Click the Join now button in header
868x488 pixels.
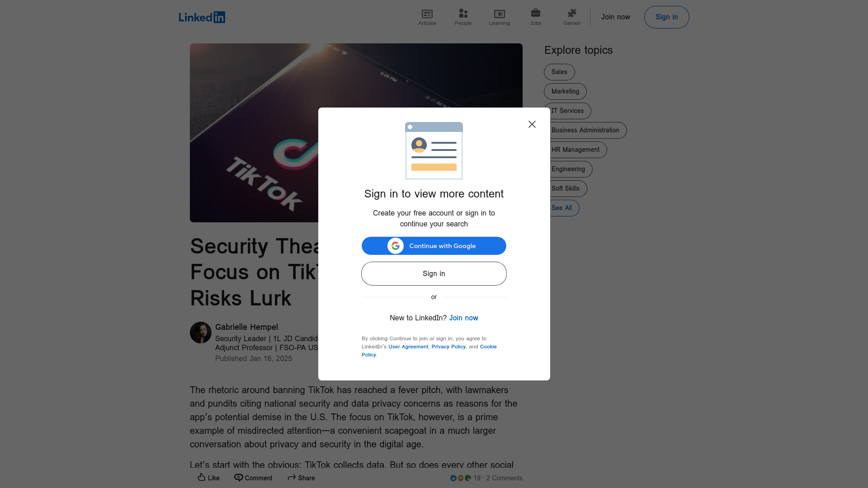pos(616,17)
